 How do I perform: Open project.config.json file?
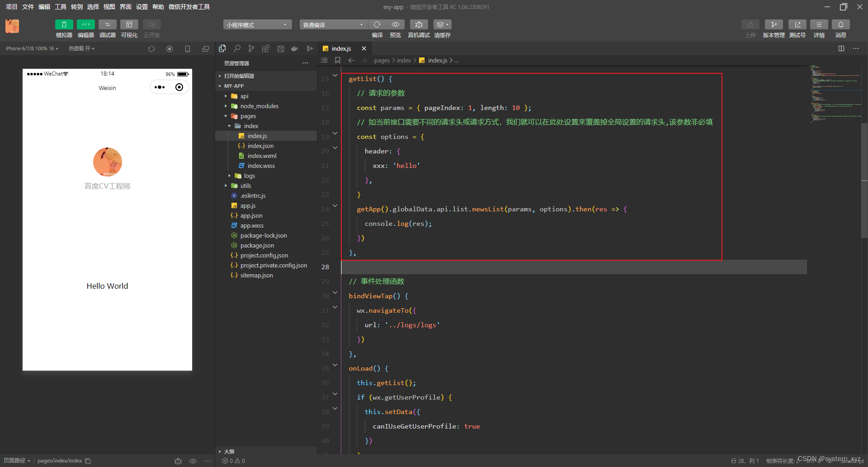point(266,255)
